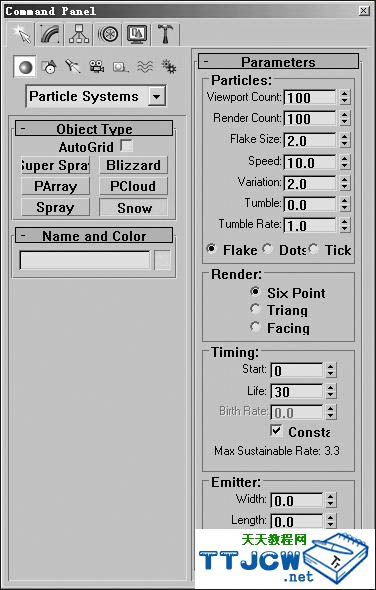Screen dimensions: 376x590
Task: Click the Tumble Rate value field
Action: point(309,226)
